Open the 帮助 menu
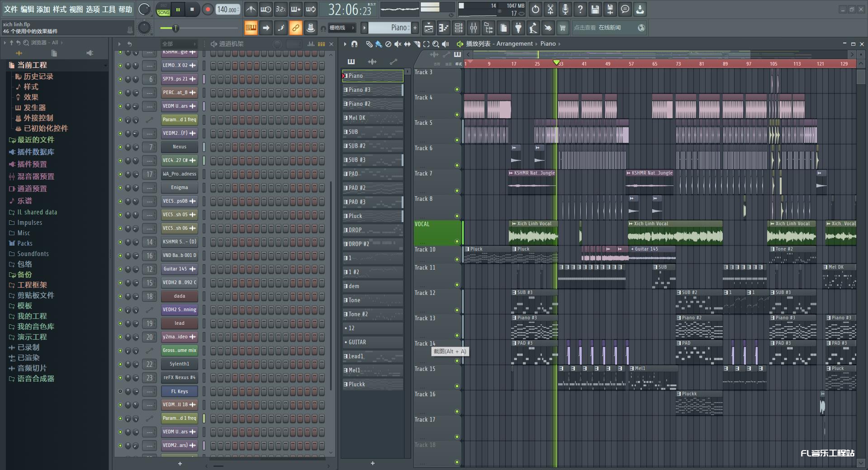The width and height of the screenshot is (868, 470). (x=125, y=9)
